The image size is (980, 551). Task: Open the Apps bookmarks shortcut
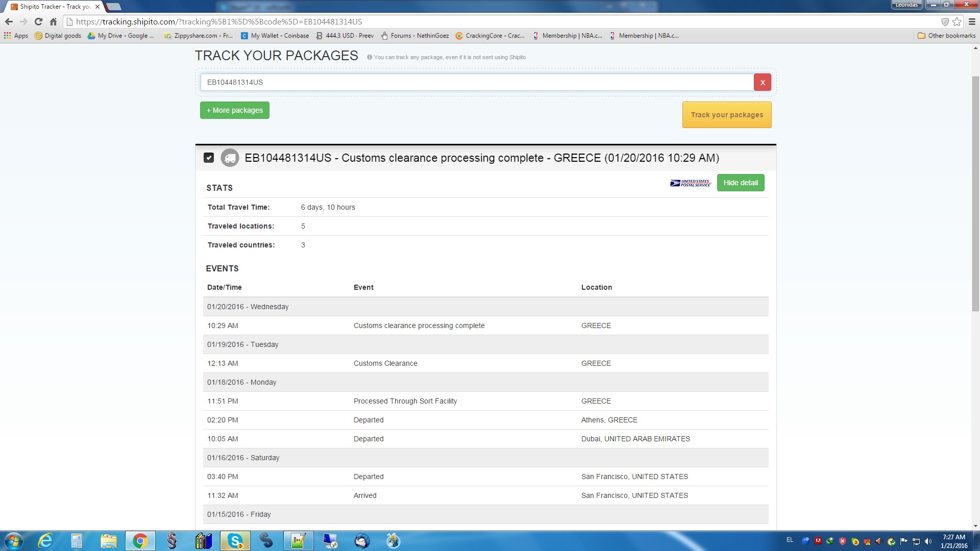coord(16,36)
